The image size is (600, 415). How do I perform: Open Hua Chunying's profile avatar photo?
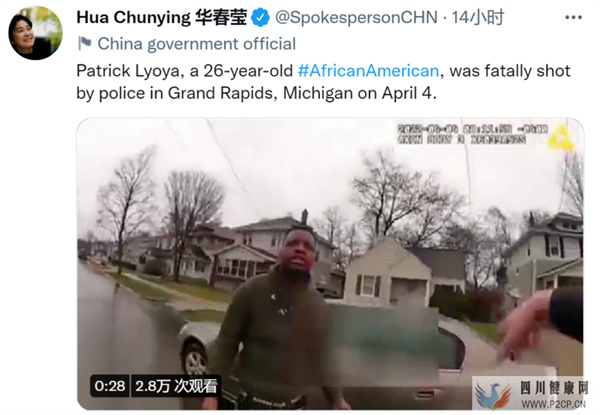[36, 33]
